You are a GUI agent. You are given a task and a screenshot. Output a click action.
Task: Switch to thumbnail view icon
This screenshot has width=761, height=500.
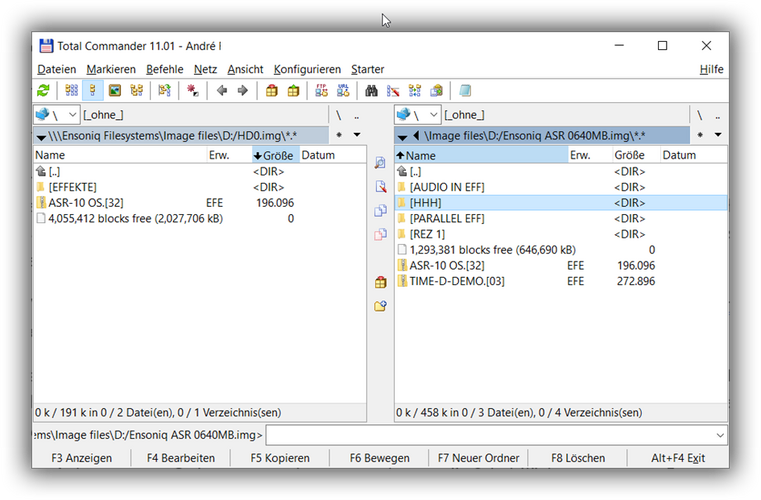click(x=115, y=90)
